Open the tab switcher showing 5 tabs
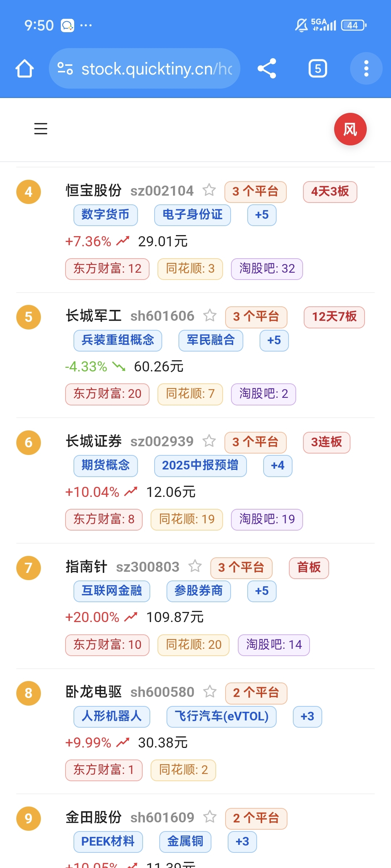The image size is (391, 868). (318, 68)
